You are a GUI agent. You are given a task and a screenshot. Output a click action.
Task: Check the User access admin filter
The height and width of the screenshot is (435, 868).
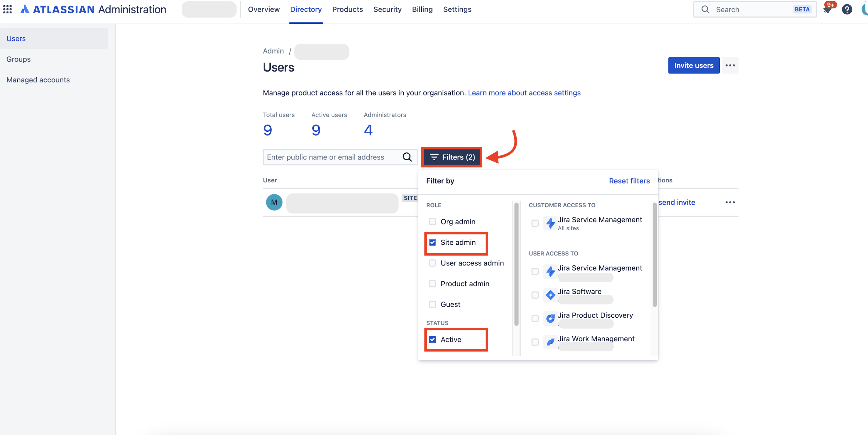point(432,263)
